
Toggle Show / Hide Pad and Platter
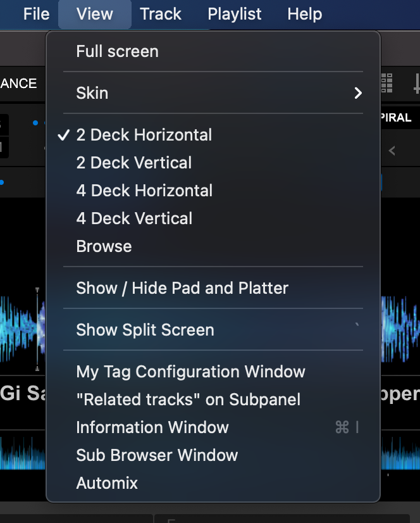click(x=182, y=288)
